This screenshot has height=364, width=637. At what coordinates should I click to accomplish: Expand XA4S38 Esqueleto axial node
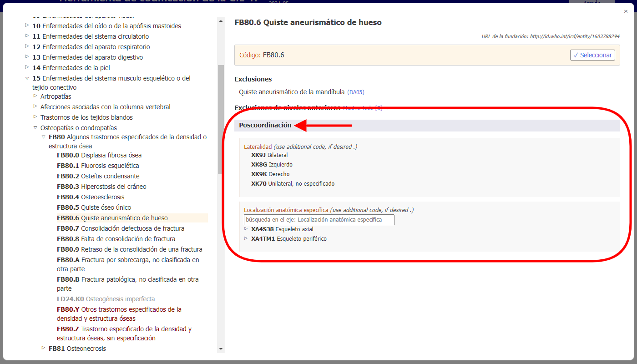click(x=246, y=228)
